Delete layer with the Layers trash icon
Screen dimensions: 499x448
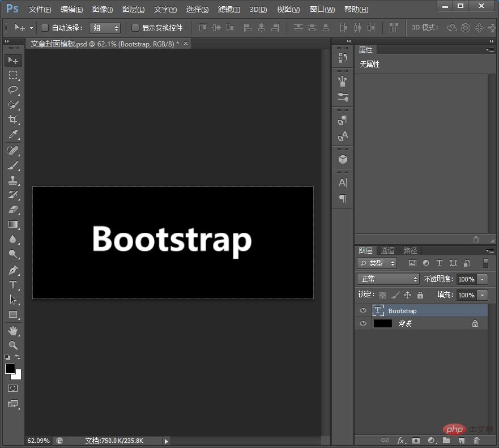click(x=476, y=441)
